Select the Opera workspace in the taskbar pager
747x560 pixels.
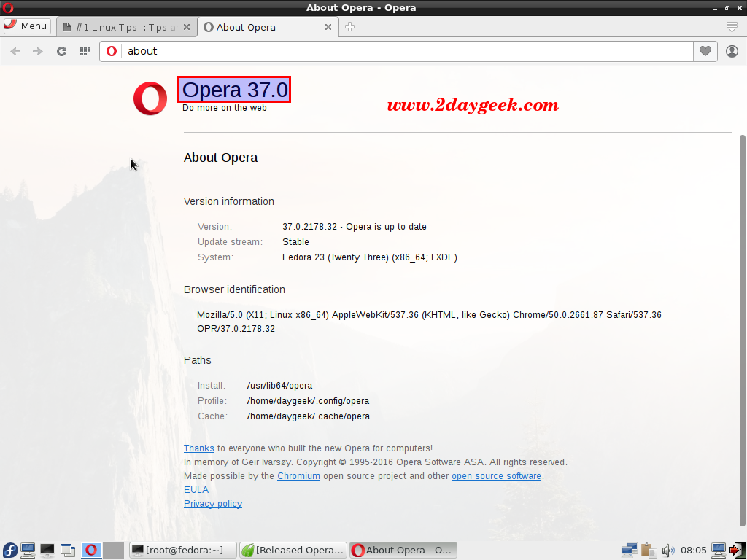pyautogui.click(x=91, y=551)
